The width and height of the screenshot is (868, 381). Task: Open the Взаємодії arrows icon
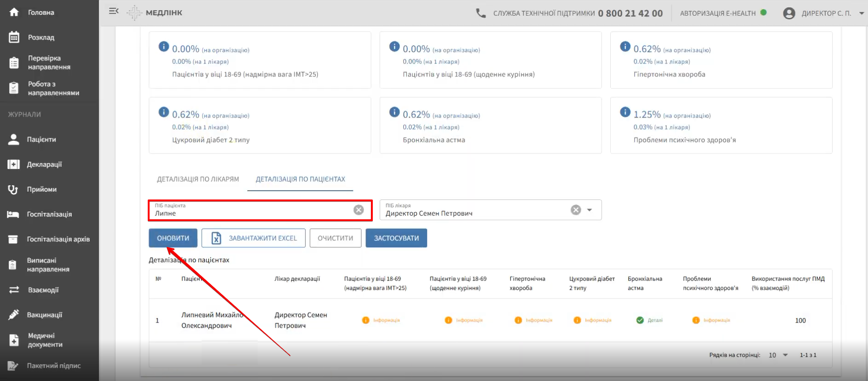point(14,290)
